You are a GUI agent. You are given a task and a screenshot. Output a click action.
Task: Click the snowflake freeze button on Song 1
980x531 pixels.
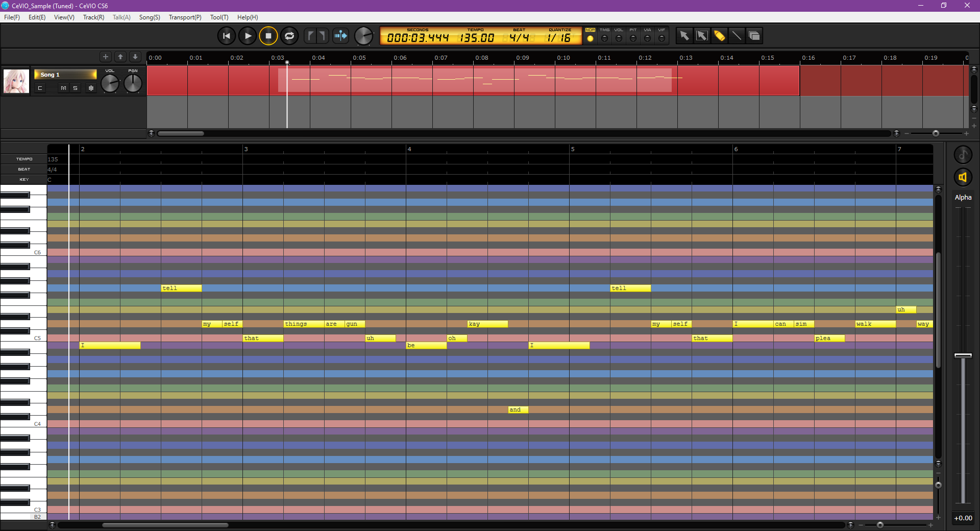tap(90, 88)
